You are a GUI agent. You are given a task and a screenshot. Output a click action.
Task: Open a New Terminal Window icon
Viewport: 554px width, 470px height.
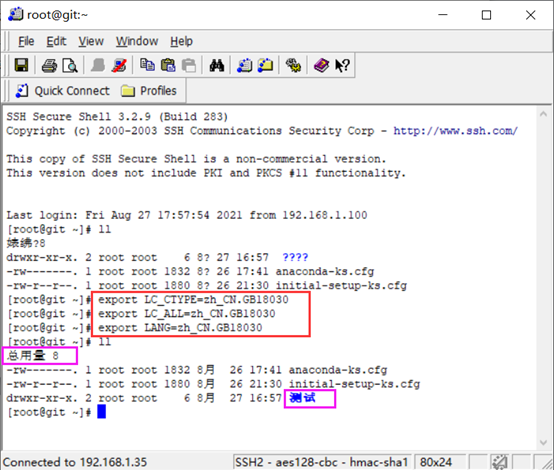(x=244, y=65)
